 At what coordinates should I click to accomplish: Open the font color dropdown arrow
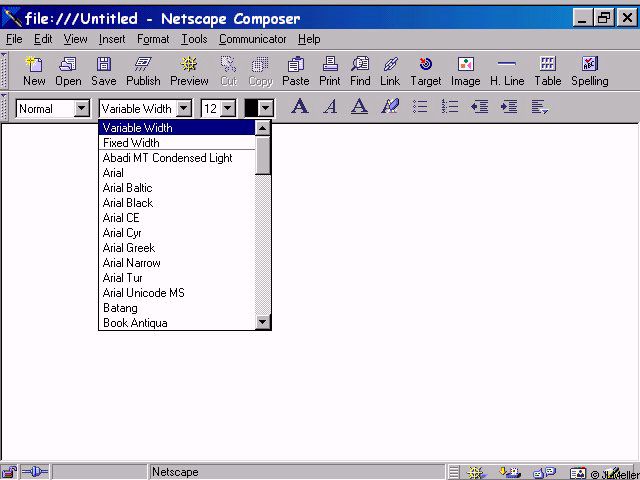tap(266, 109)
